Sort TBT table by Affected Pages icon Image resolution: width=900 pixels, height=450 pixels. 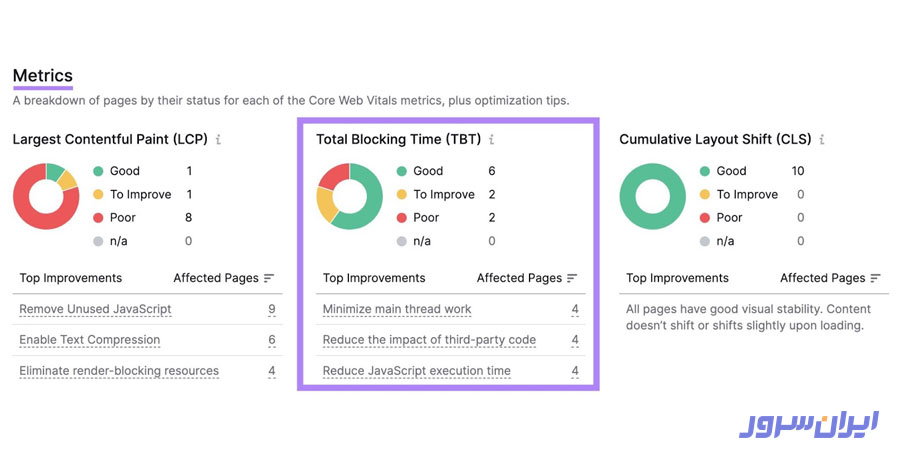pyautogui.click(x=572, y=278)
